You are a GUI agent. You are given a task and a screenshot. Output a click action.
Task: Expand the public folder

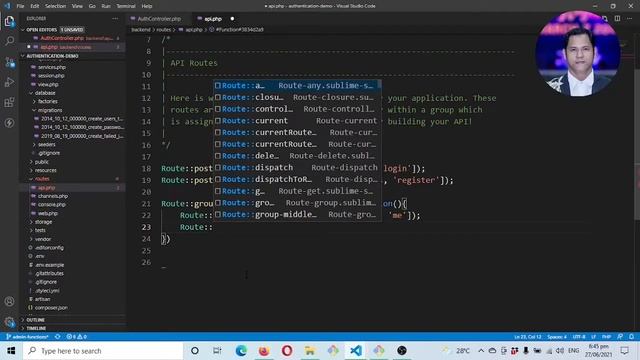41,162
